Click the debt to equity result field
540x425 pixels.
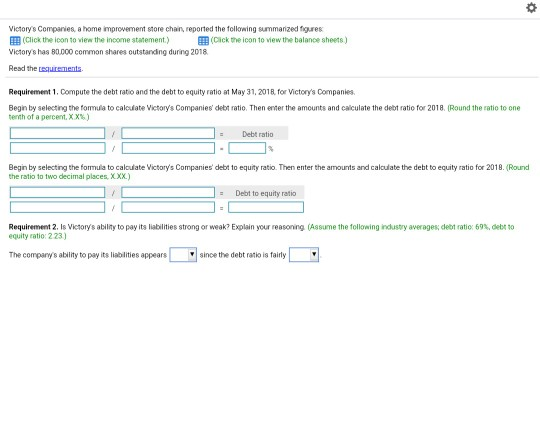click(266, 207)
